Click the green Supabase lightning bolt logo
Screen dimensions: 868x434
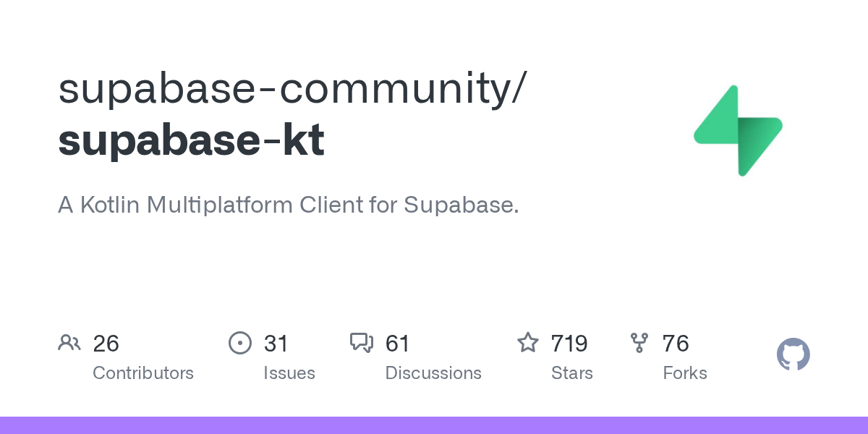(738, 130)
